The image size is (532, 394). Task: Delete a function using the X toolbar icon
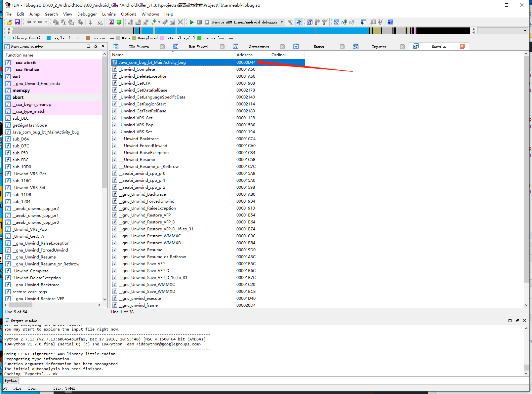coord(180,22)
